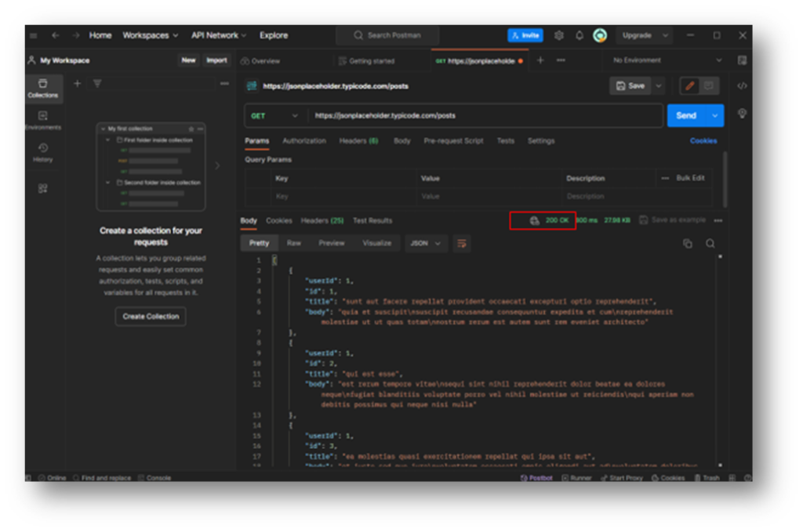Copy the response body

tap(688, 244)
